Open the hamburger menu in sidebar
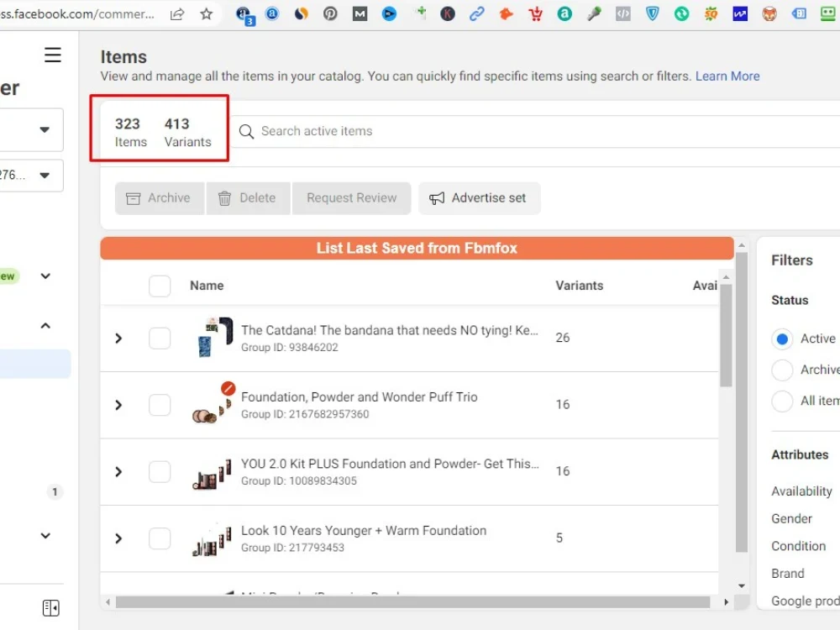 (52, 55)
